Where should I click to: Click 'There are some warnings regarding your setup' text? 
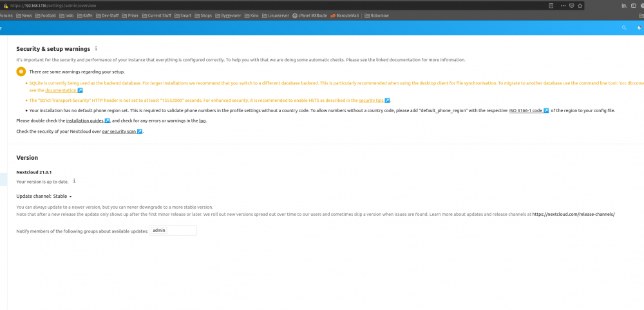point(77,72)
